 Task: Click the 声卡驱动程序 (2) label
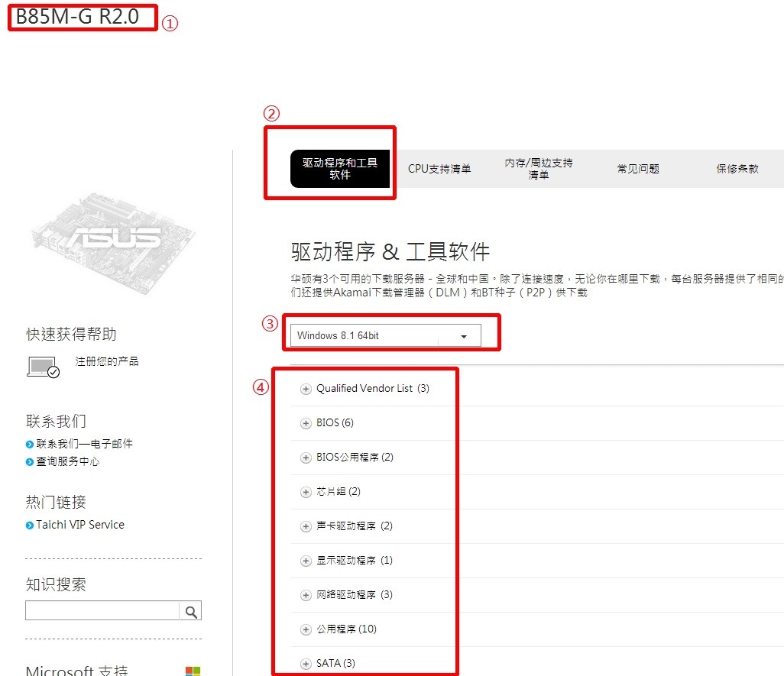coord(355,526)
